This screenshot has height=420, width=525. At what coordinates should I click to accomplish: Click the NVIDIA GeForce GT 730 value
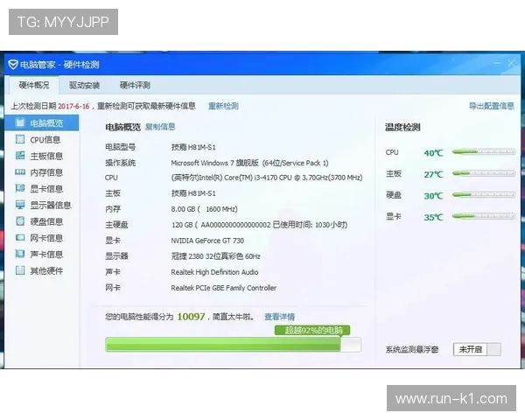click(207, 241)
